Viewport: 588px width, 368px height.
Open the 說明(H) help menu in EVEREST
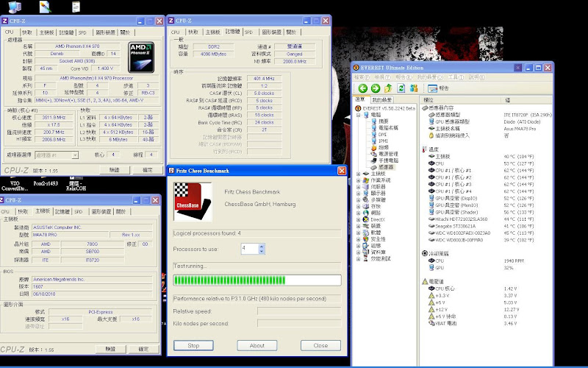tap(476, 77)
